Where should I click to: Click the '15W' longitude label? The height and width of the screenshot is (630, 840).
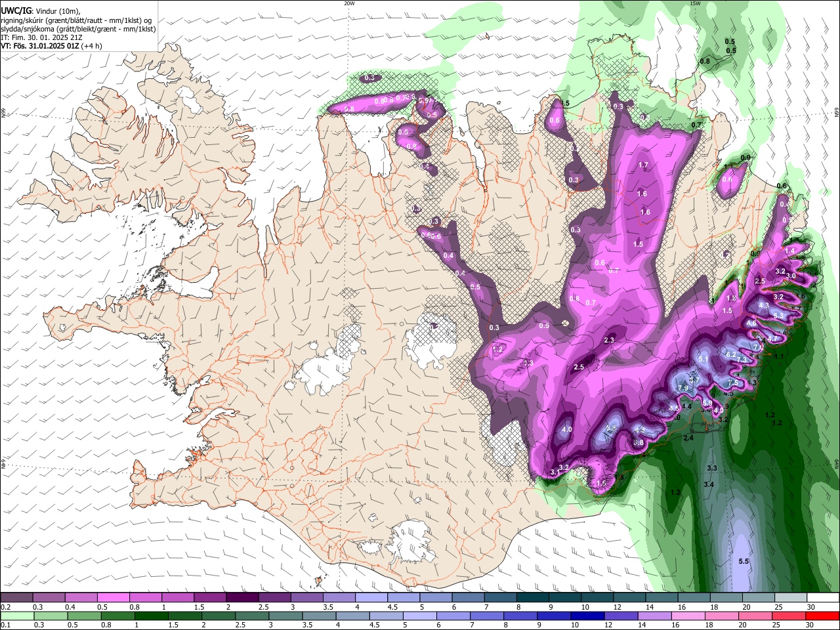[695, 3]
